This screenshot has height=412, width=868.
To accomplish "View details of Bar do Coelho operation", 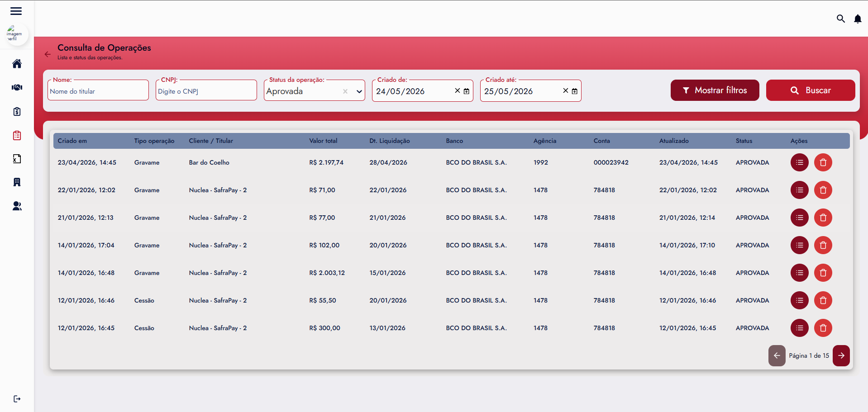I will pyautogui.click(x=800, y=162).
